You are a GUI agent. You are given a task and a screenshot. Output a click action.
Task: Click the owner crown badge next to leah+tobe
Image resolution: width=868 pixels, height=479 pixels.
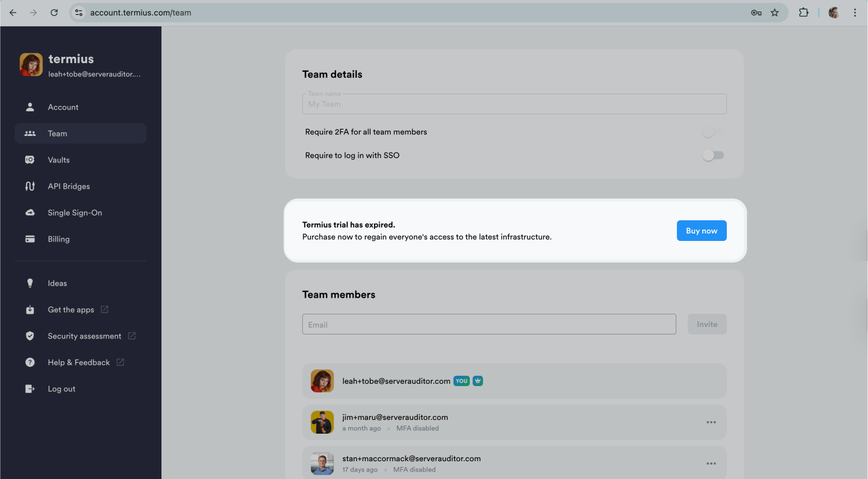pyautogui.click(x=478, y=381)
